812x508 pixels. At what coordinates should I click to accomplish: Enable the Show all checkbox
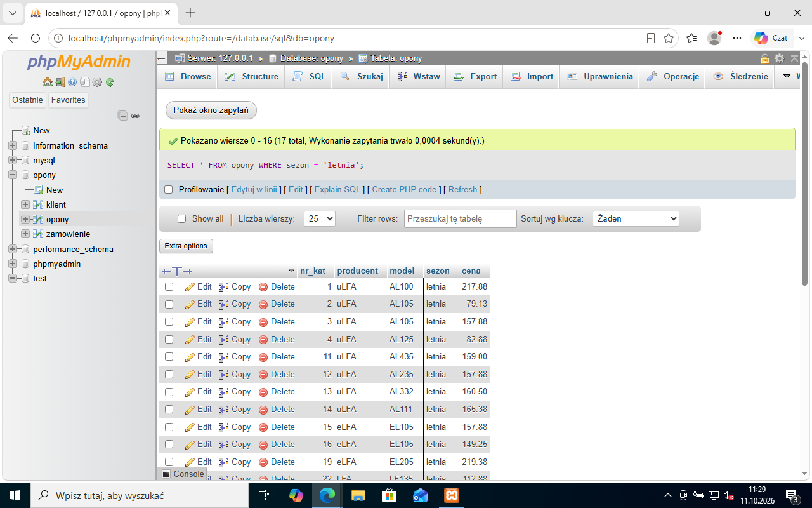[x=182, y=218]
